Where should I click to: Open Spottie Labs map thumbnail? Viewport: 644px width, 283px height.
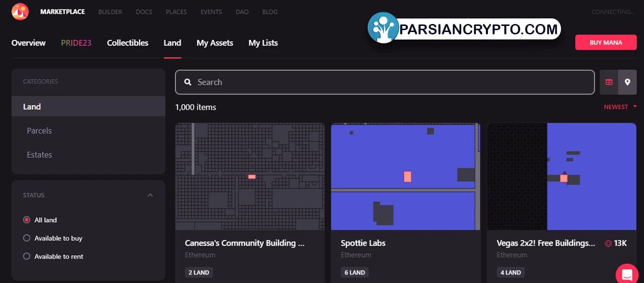pyautogui.click(x=405, y=177)
